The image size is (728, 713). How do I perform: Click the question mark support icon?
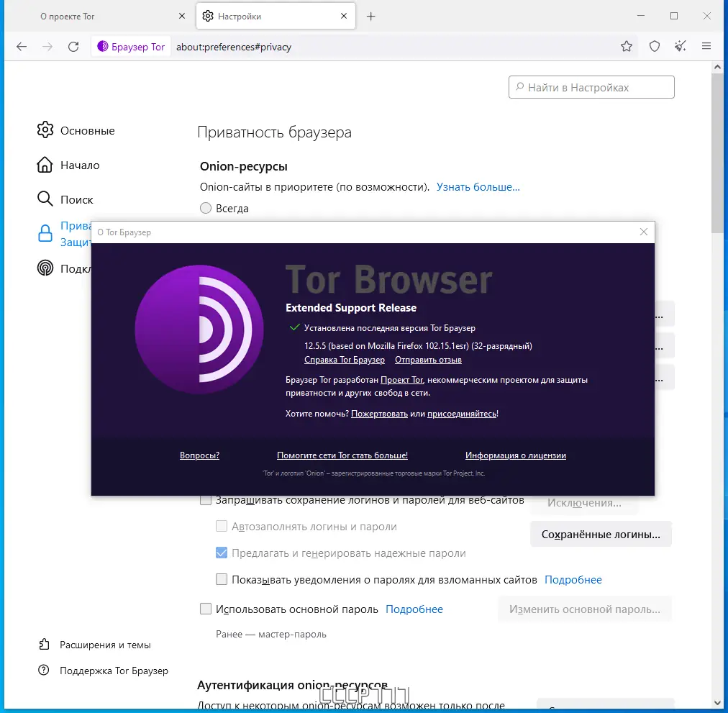click(x=44, y=670)
